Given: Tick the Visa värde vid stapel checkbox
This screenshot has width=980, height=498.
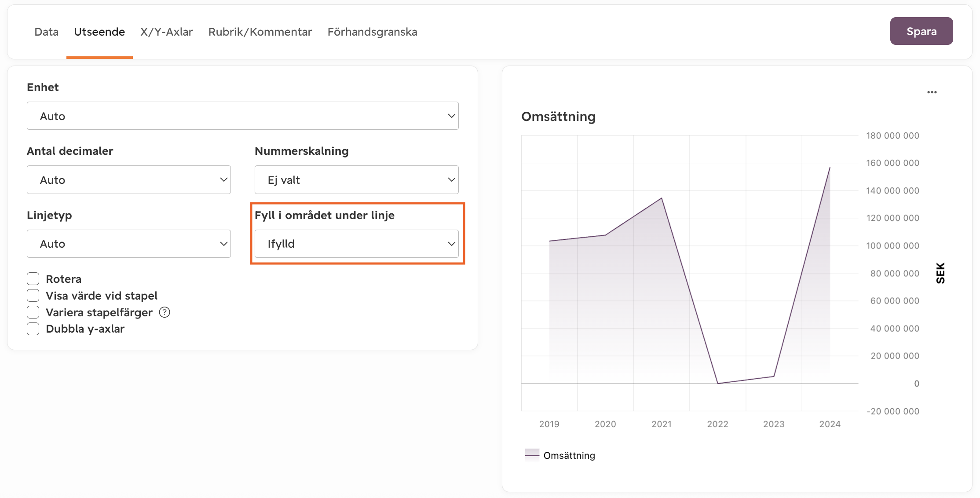Looking at the screenshot, I should pyautogui.click(x=33, y=296).
